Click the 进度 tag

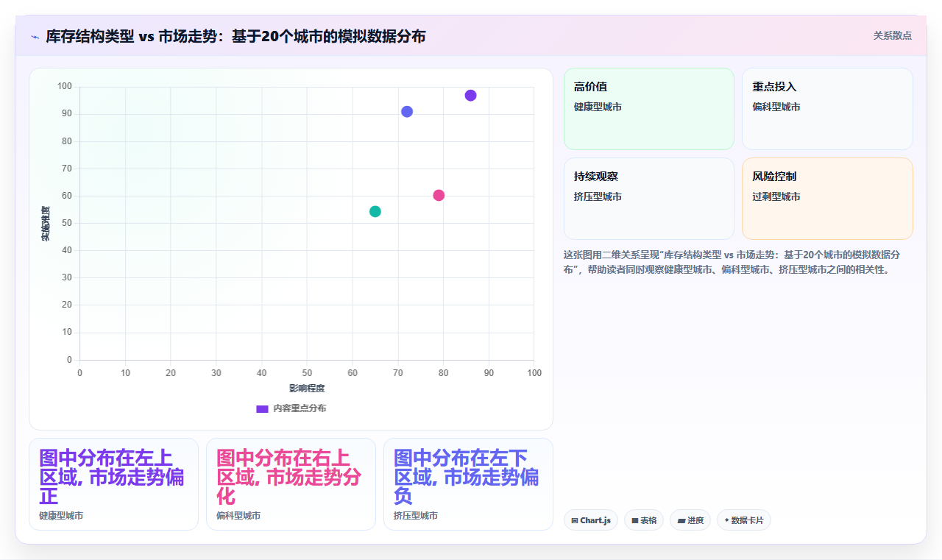[x=690, y=520]
